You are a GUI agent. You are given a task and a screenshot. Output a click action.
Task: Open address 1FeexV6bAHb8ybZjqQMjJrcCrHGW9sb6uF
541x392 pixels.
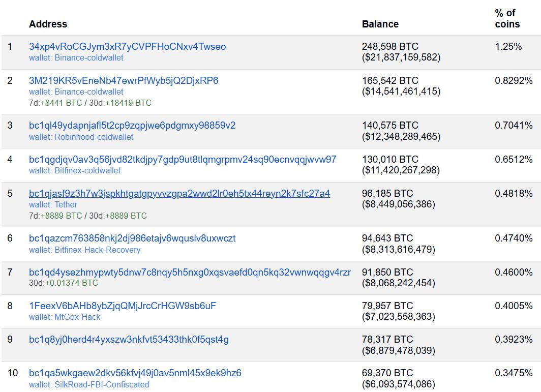[x=123, y=306]
